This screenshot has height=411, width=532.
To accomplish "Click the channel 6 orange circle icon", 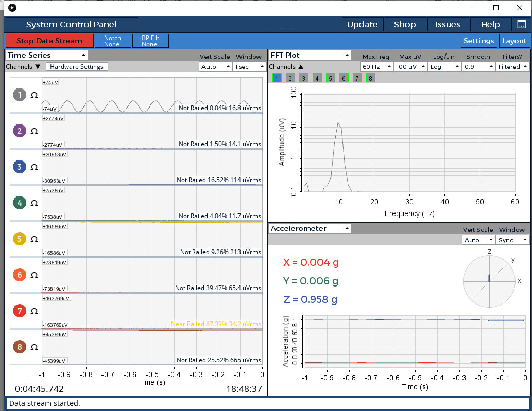I will click(x=20, y=275).
